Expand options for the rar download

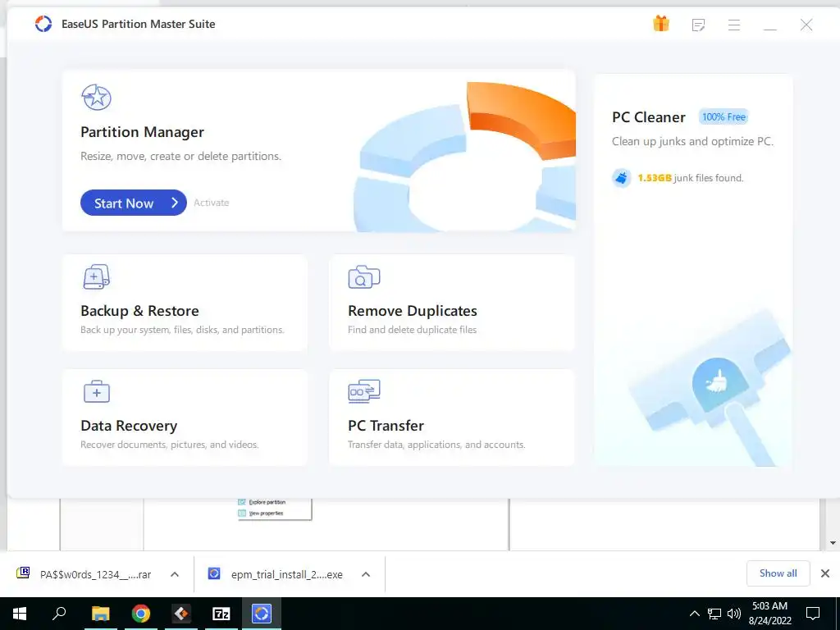tap(175, 574)
